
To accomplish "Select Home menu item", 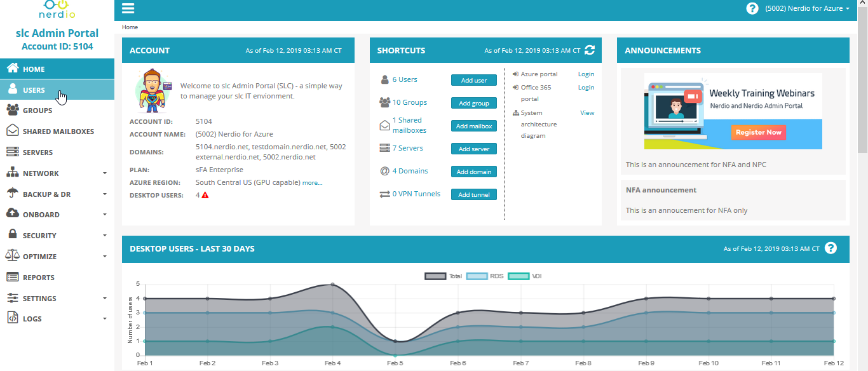I will 57,69.
